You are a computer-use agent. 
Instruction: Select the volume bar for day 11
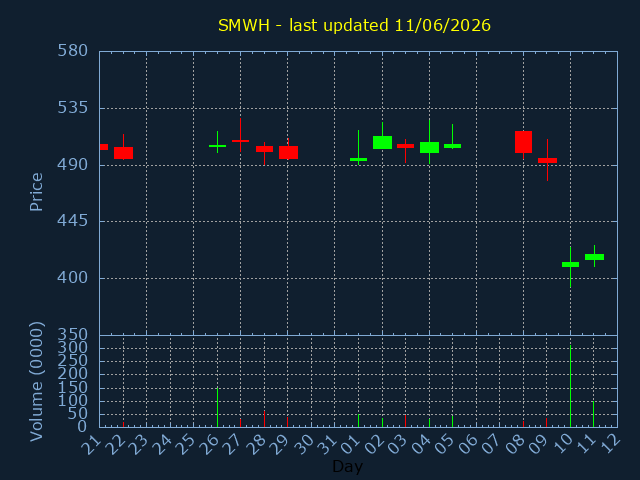(593, 414)
